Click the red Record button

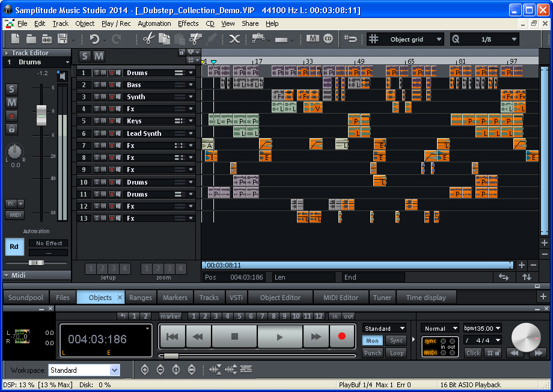coord(341,336)
